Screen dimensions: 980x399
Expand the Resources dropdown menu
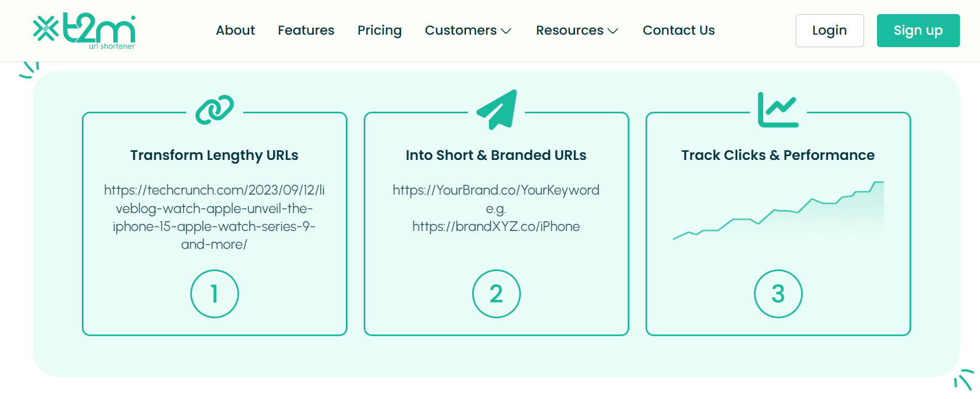tap(577, 30)
